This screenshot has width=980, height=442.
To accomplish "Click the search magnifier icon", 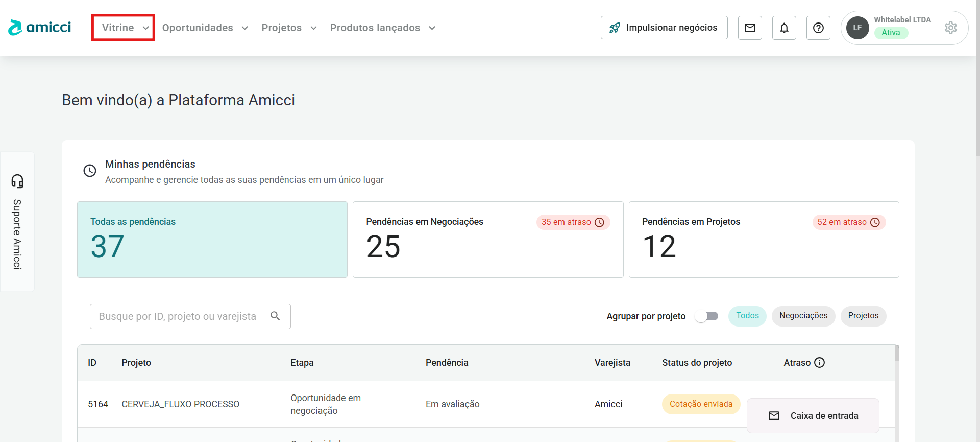I will (275, 316).
